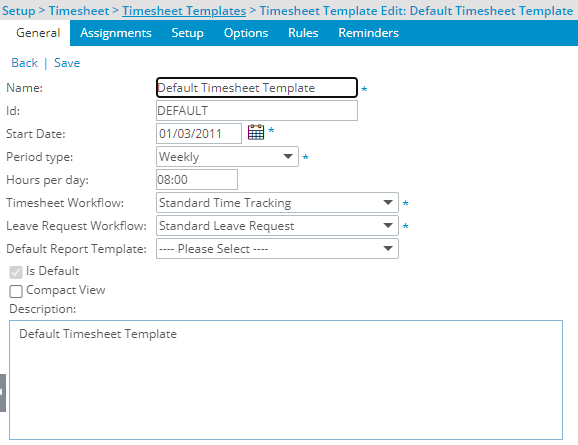
Task: Click the Leave Request Workflow label
Action: click(x=76, y=226)
